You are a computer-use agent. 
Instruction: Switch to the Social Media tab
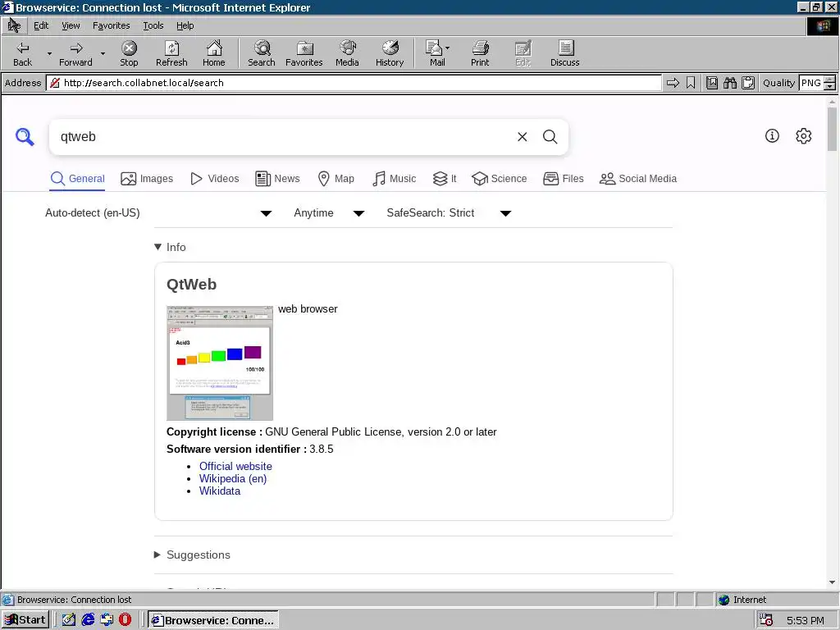pos(638,178)
